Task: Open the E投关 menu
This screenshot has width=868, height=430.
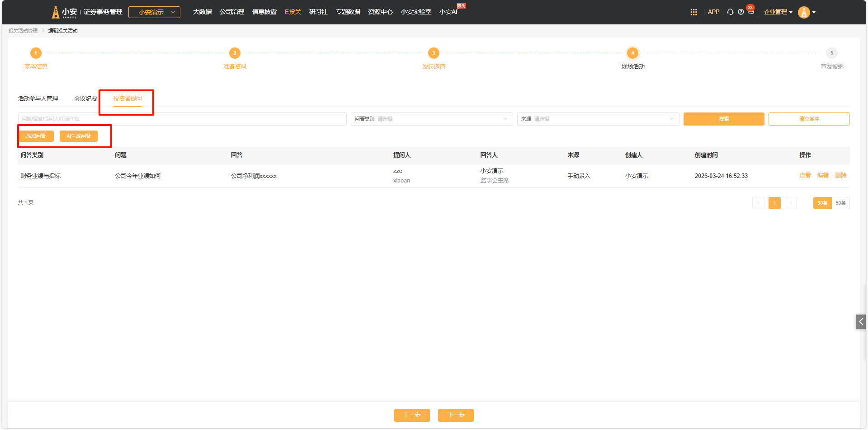Action: (x=293, y=12)
